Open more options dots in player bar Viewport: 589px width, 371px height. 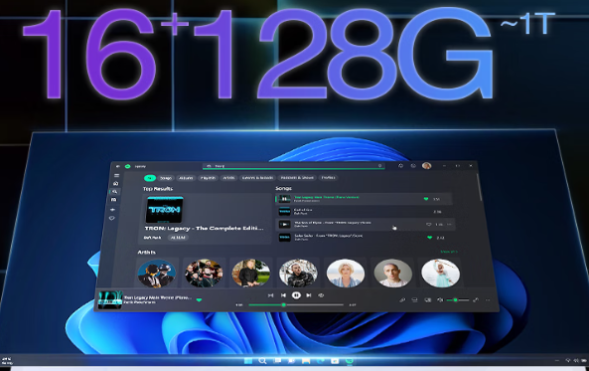click(488, 300)
